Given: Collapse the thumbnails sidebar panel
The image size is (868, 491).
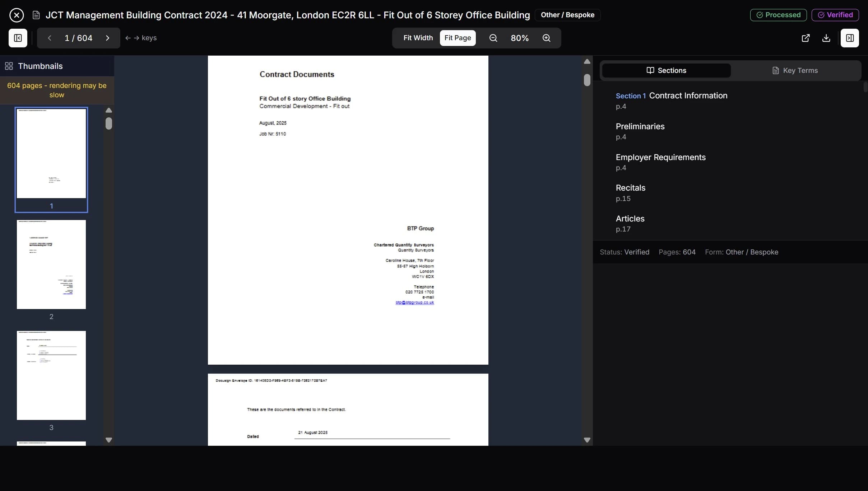Looking at the screenshot, I should pos(18,38).
